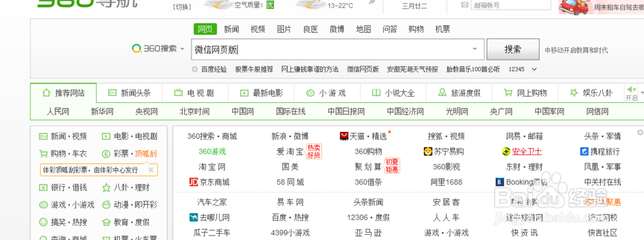Image resolution: width=644 pixels, height=240 pixels.
Task: Click the icon beside 新闻·视频
Action: (x=43, y=136)
